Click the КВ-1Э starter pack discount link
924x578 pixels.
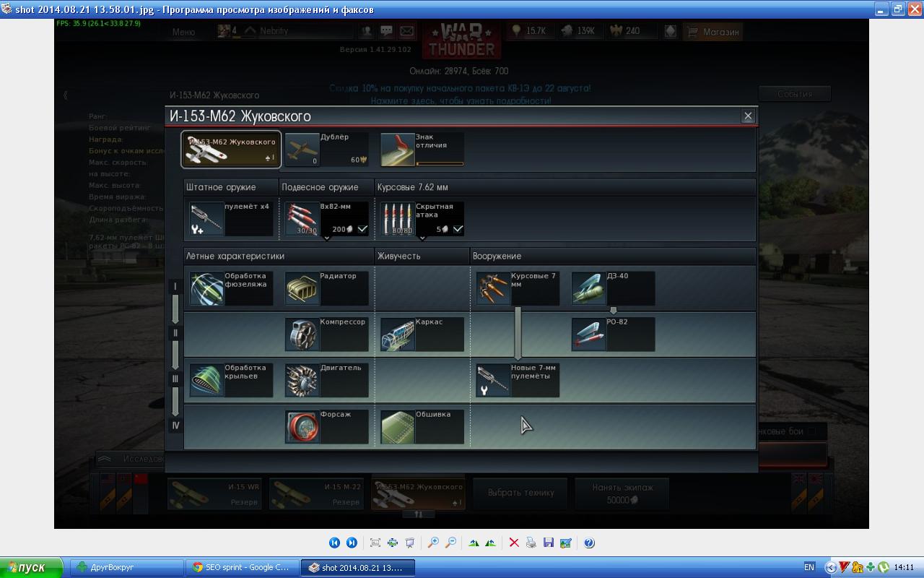pos(461,95)
